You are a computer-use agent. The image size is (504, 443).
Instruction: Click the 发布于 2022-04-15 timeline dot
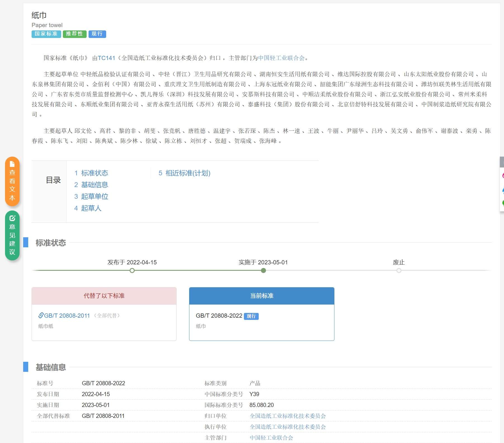132,270
